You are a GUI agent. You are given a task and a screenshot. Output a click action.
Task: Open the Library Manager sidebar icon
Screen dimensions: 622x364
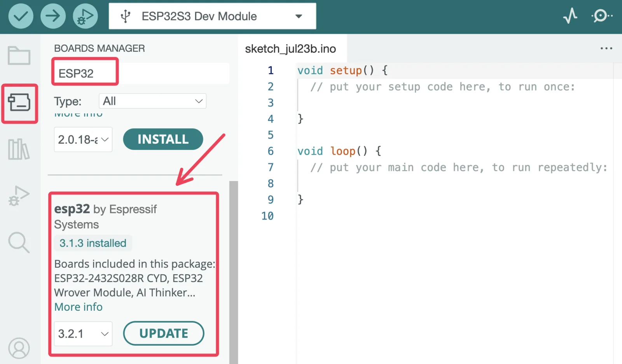pos(19,149)
